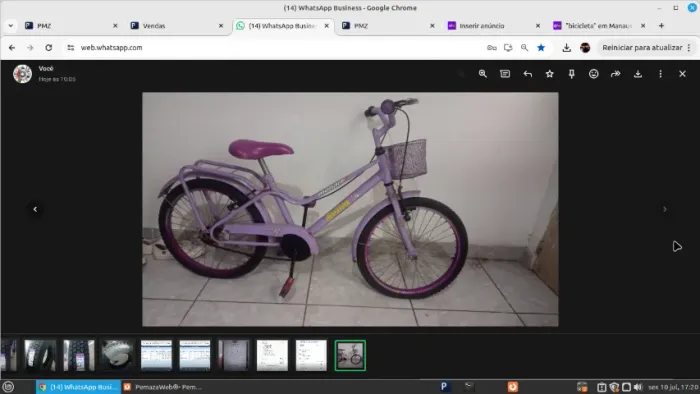Switch to the Vendas tab

(x=175, y=26)
